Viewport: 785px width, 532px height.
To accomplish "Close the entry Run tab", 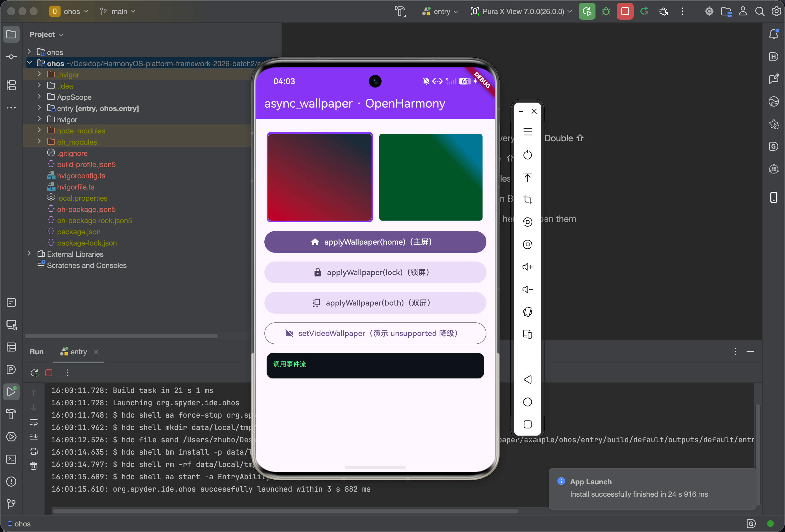I will coord(96,352).
